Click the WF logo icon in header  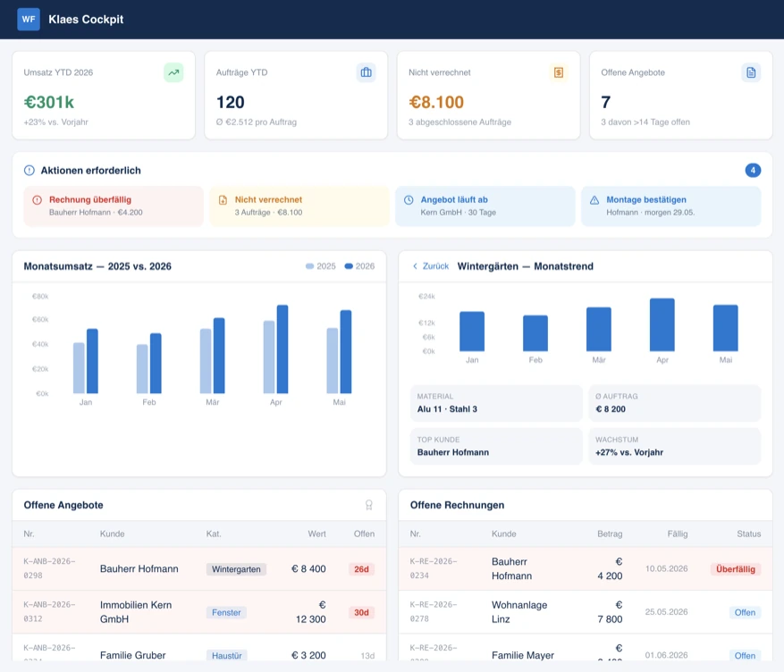[x=29, y=20]
